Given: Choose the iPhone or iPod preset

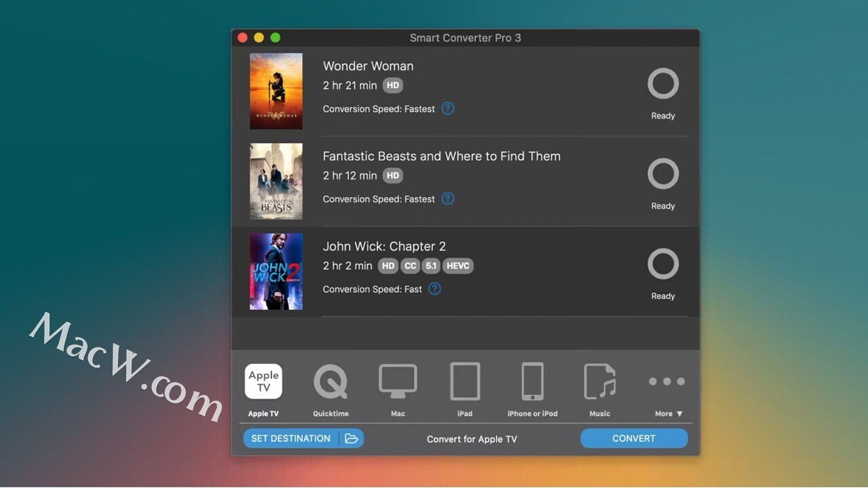Looking at the screenshot, I should [532, 382].
